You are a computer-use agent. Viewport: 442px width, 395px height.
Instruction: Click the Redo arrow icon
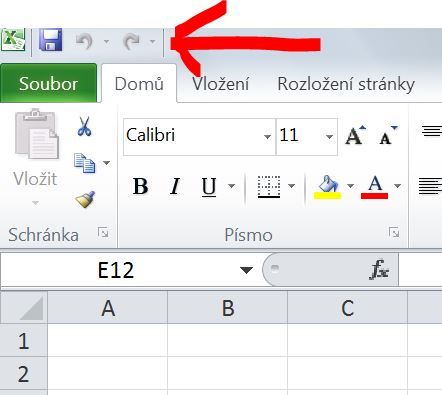click(x=131, y=42)
